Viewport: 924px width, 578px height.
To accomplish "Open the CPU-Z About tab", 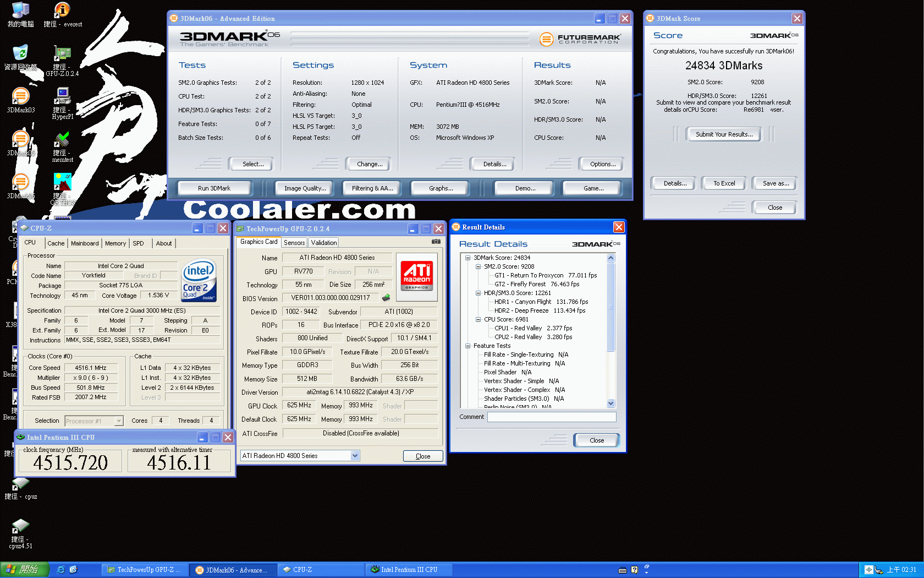I will pos(164,243).
